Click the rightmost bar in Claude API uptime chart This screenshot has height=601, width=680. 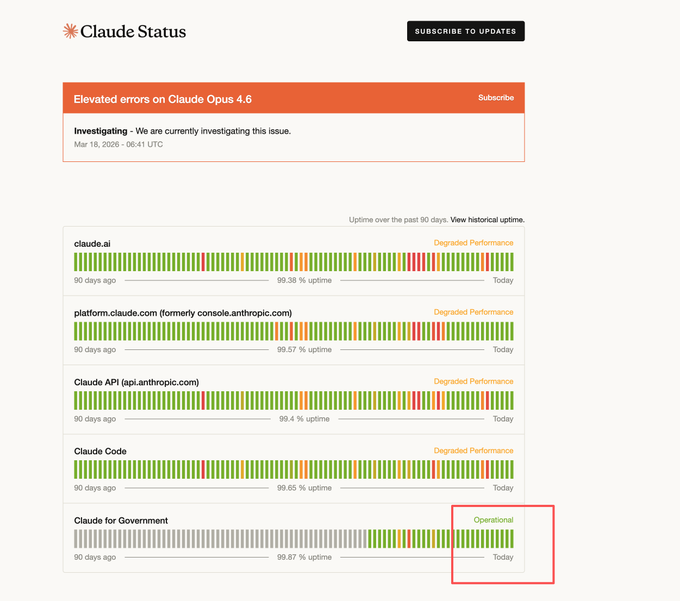pos(511,400)
